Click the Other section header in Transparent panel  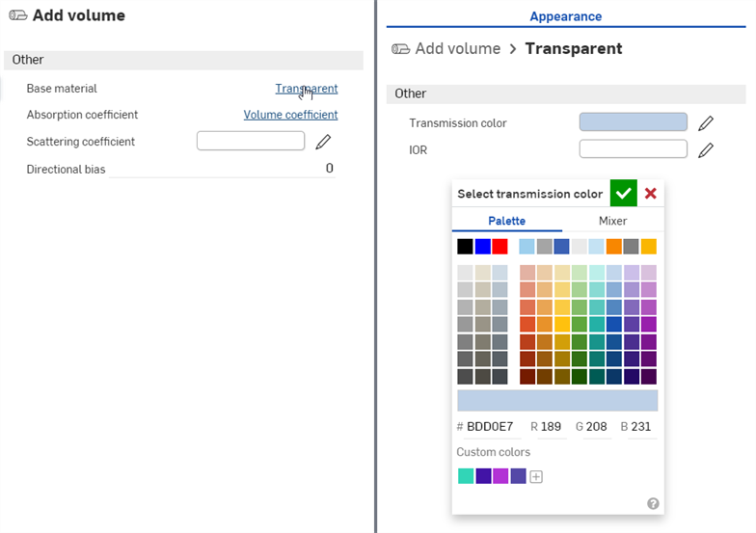[x=566, y=94]
